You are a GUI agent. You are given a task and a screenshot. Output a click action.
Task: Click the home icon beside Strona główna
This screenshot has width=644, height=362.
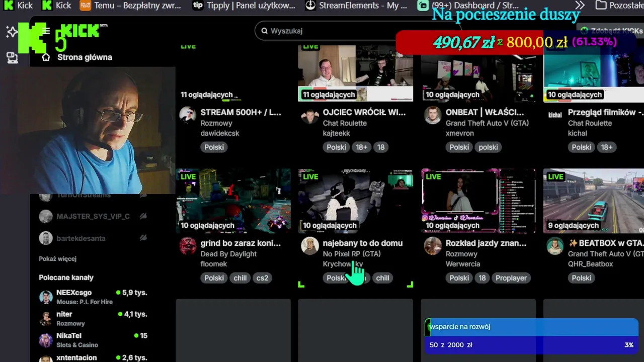coord(46,57)
